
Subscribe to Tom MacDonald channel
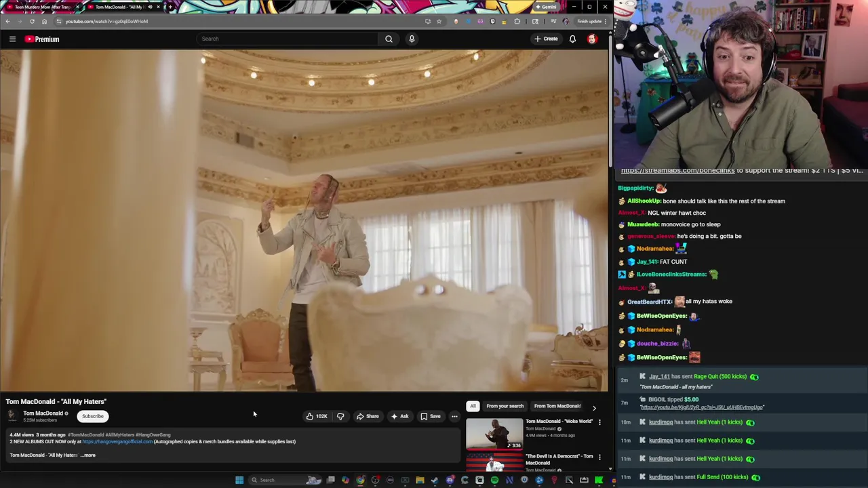coord(93,416)
